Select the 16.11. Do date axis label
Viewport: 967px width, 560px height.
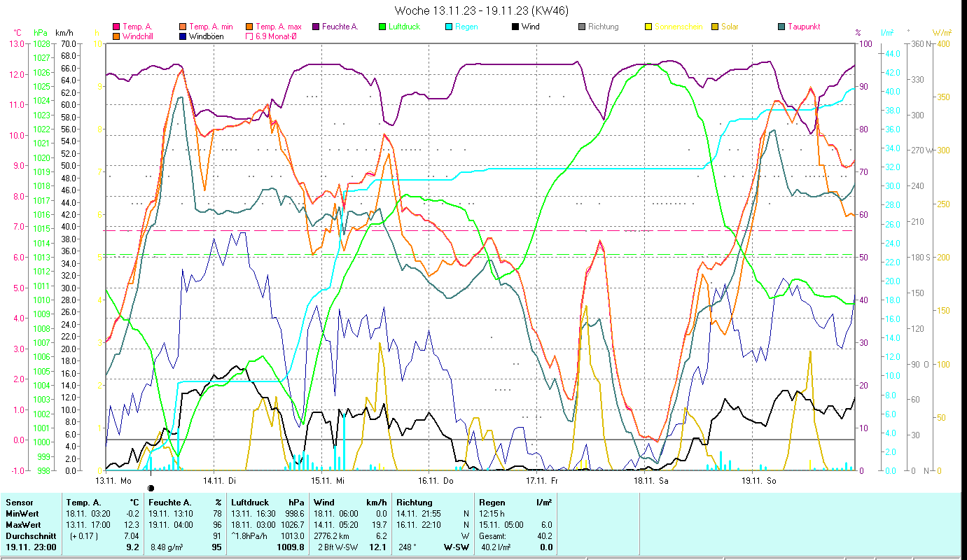436,481
